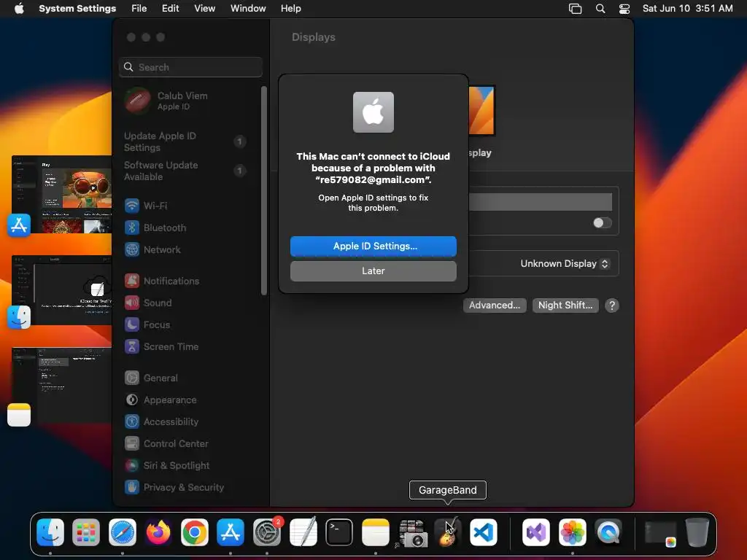Open purple Visual Studio Dock icon
Image resolution: width=747 pixels, height=560 pixels.
536,532
